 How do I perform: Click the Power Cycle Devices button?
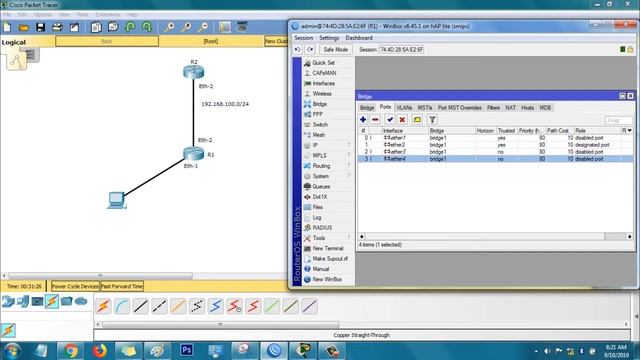(75, 287)
